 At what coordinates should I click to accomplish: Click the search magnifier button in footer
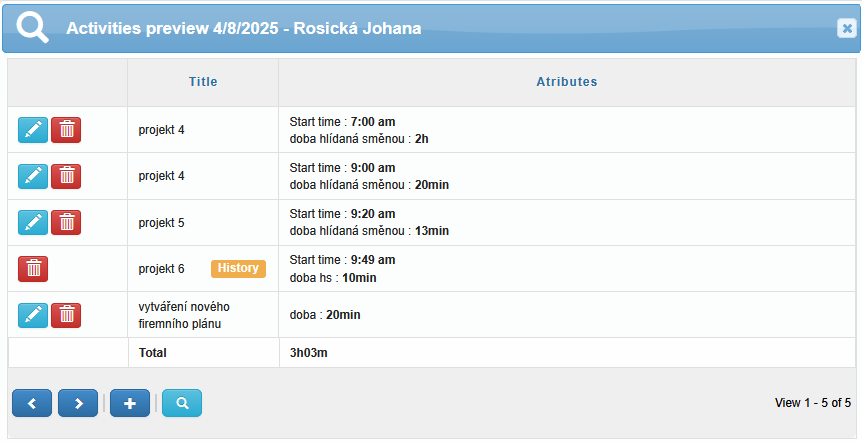[x=182, y=403]
